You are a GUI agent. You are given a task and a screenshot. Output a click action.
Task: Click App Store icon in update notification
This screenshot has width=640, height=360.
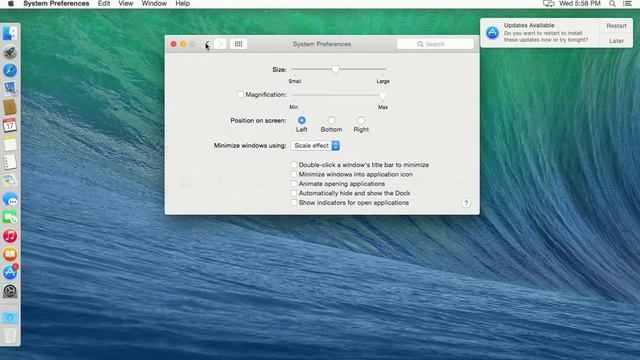[492, 33]
